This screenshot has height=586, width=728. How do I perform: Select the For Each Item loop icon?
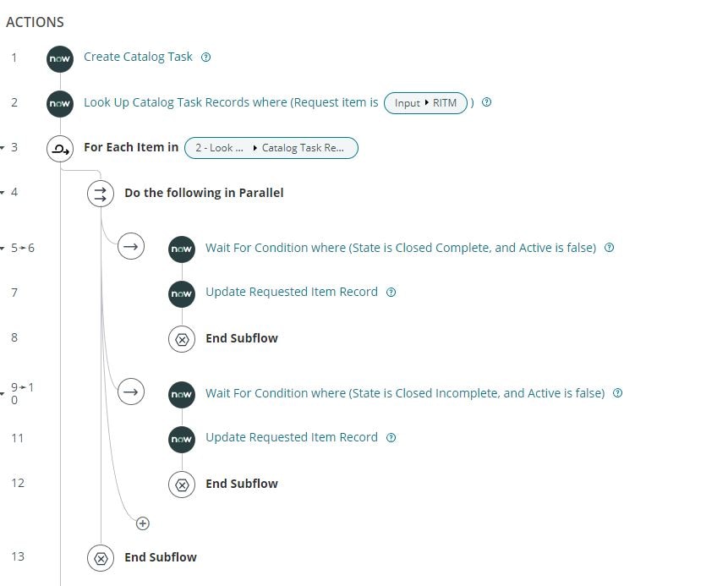(x=59, y=148)
